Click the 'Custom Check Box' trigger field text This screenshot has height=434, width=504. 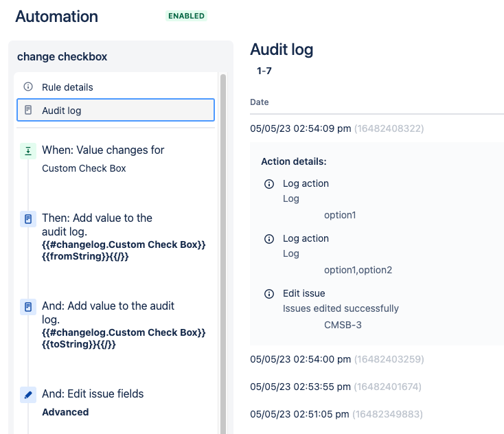click(x=84, y=168)
